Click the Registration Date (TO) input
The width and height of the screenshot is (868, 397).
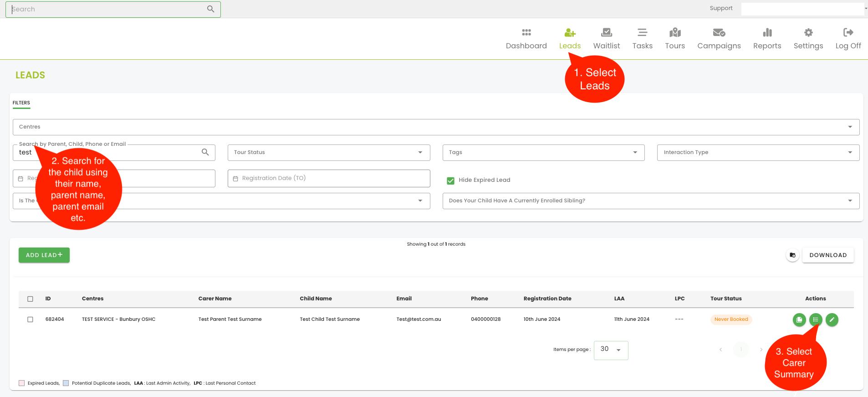[329, 179]
